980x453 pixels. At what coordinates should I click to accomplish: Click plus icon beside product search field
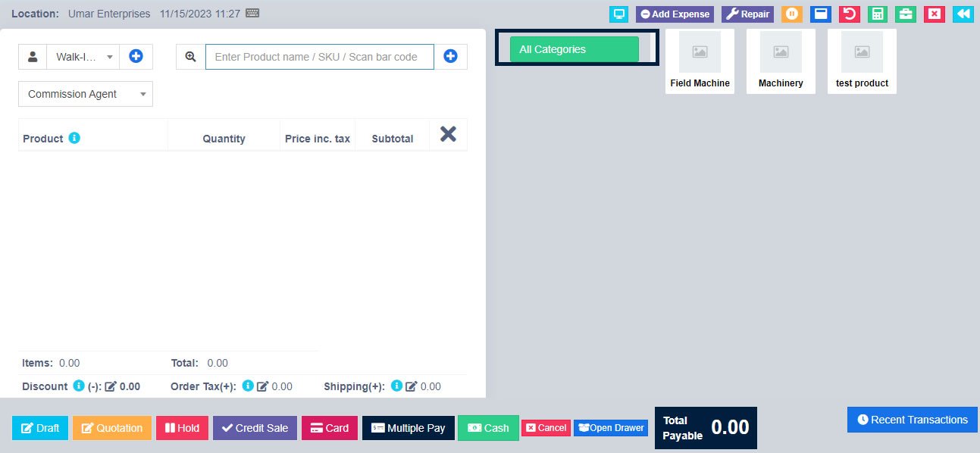(450, 57)
